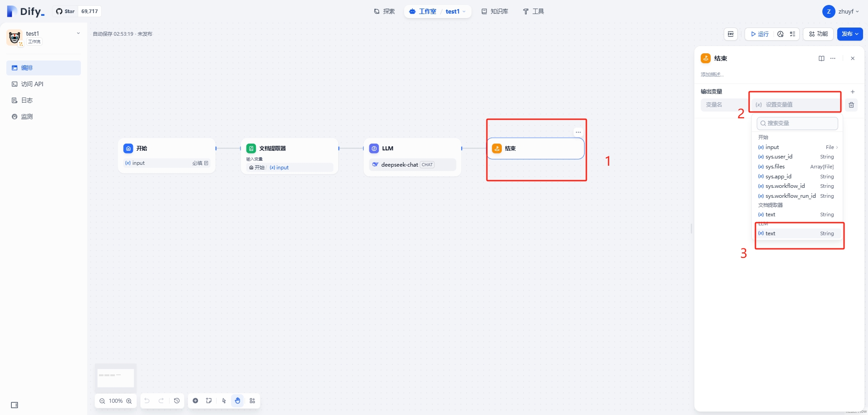This screenshot has width=868, height=415.
Task: Delete output variable with trash icon
Action: (851, 105)
